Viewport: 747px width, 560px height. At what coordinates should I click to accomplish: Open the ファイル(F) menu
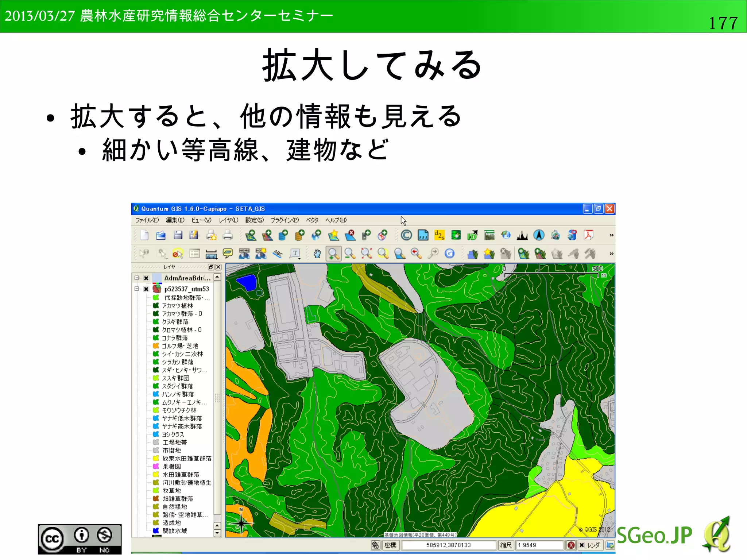pos(147,220)
